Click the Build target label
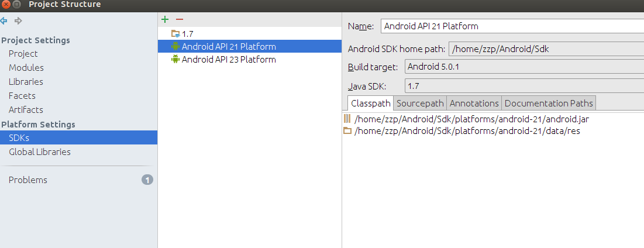This screenshot has height=248, width=644. pos(373,67)
